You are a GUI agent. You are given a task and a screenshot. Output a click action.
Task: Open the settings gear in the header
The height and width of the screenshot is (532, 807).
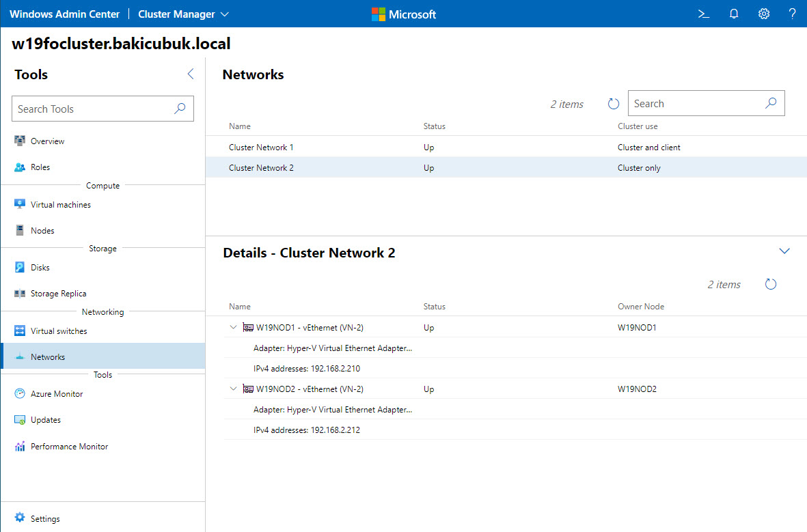pos(764,14)
